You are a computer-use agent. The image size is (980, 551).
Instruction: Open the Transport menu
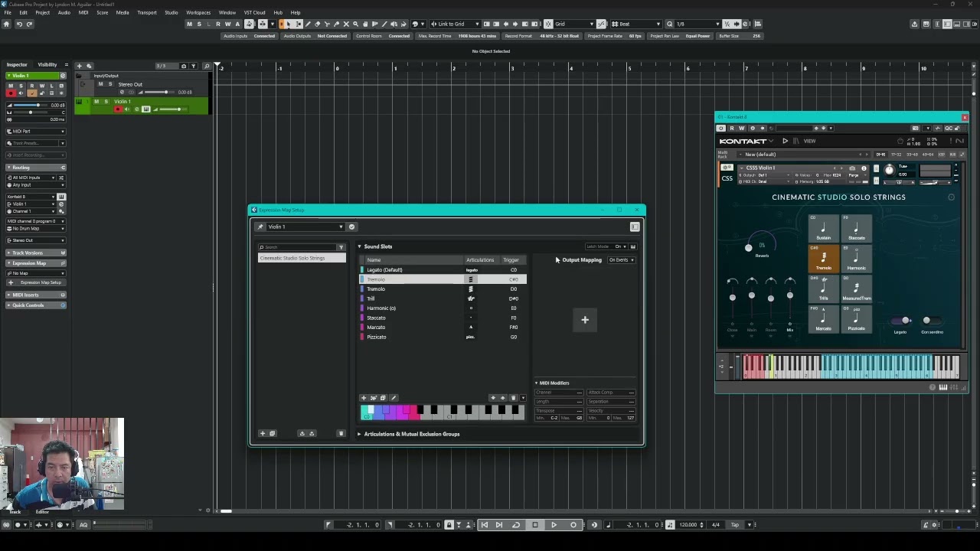click(x=147, y=12)
